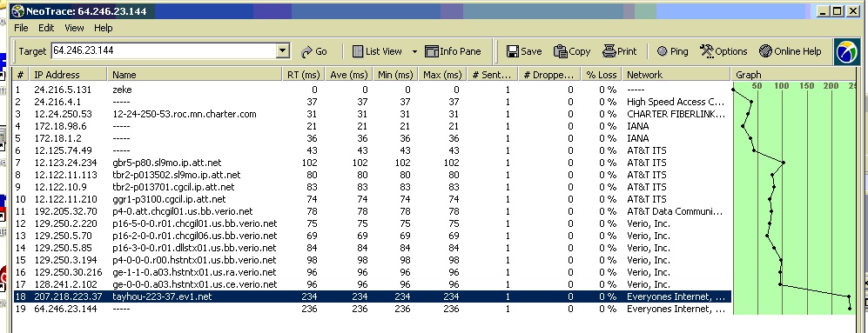Toggle the Info Pane icon
This screenshot has height=333, width=868.
tap(431, 51)
